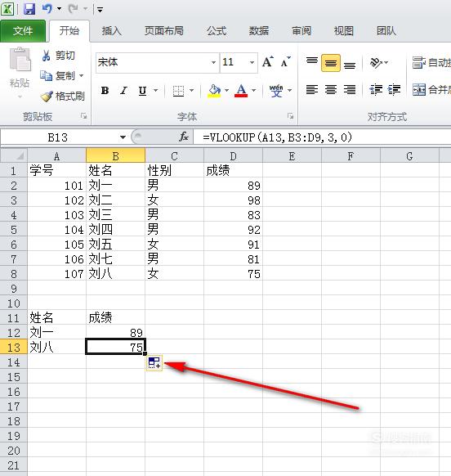Click the wrap text button

(431, 62)
